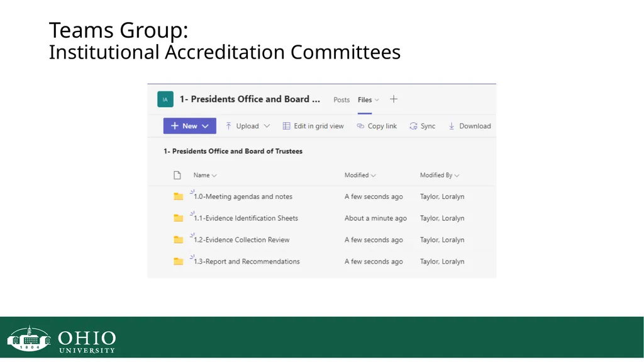Click the Copy link chain icon
Screen dimensions: 644x362
click(x=360, y=126)
